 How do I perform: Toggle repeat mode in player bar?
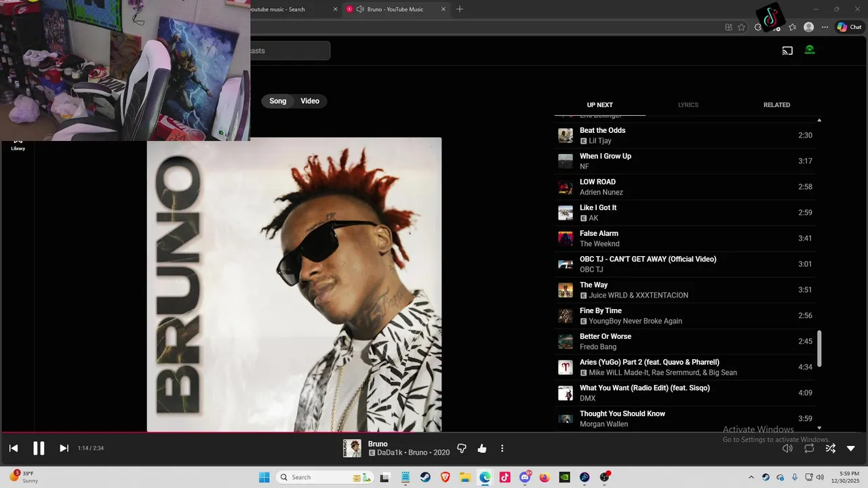(809, 448)
